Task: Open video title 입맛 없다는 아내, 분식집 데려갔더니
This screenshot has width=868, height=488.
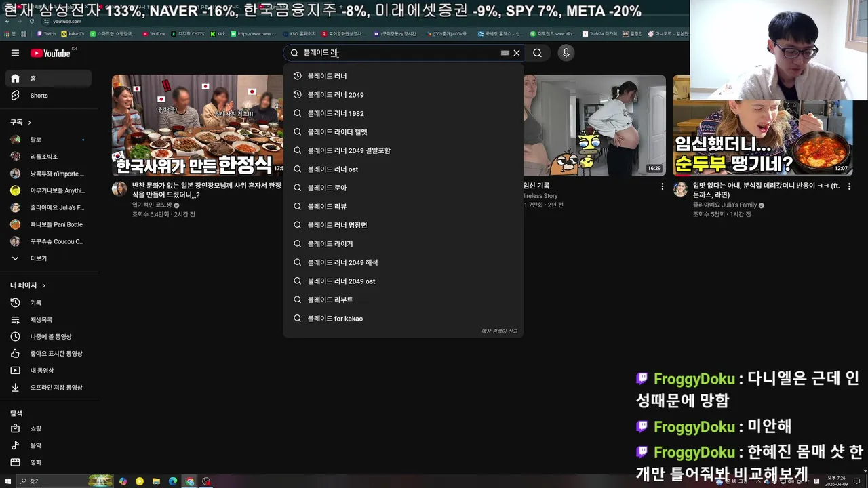Action: point(766,190)
